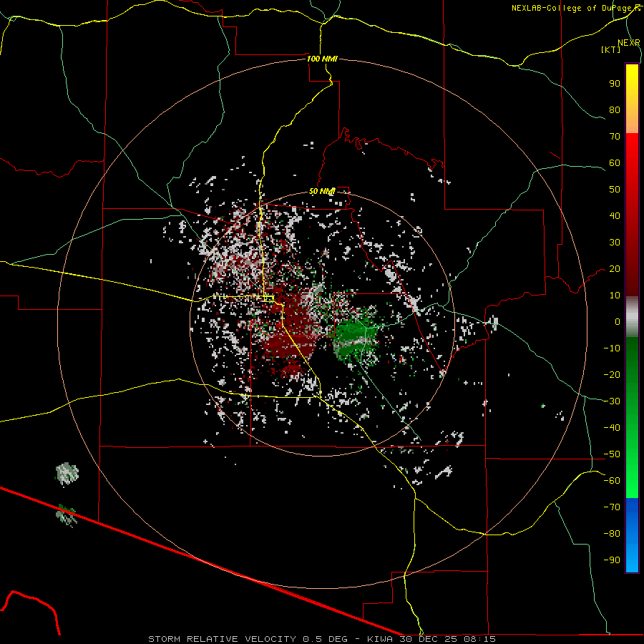Image resolution: width=644 pixels, height=644 pixels.
Task: Click the 40 value on velocity scale
Action: click(x=615, y=216)
